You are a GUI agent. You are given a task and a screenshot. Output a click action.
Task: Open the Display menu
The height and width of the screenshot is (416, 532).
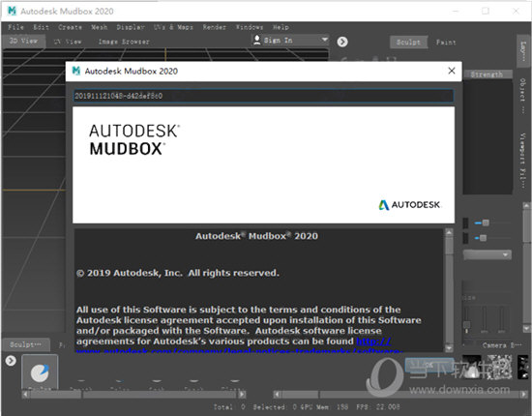coord(131,27)
